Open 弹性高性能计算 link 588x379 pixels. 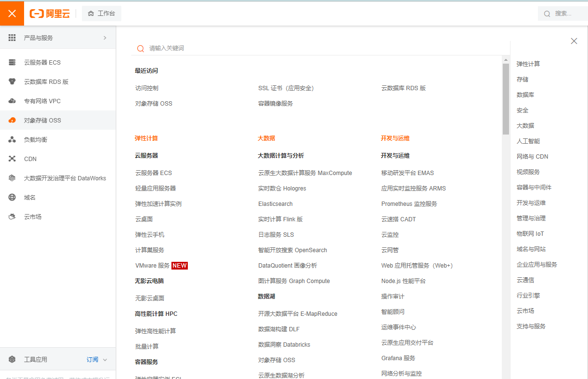156,331
